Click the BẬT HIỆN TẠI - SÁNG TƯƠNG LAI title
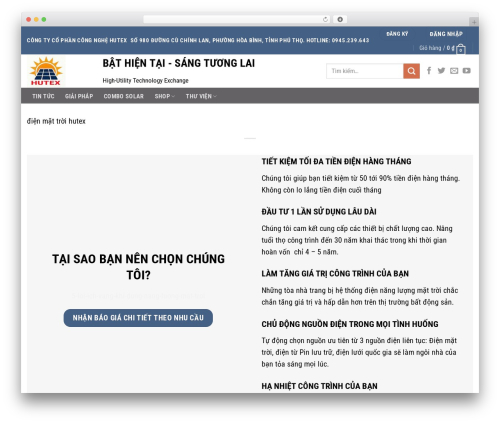 click(x=179, y=63)
